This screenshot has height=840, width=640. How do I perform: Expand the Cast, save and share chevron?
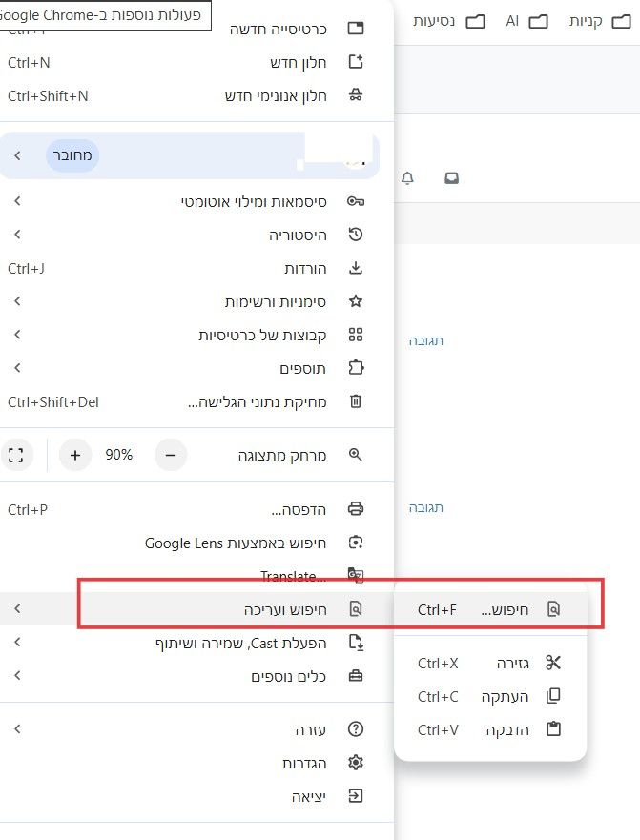18,642
